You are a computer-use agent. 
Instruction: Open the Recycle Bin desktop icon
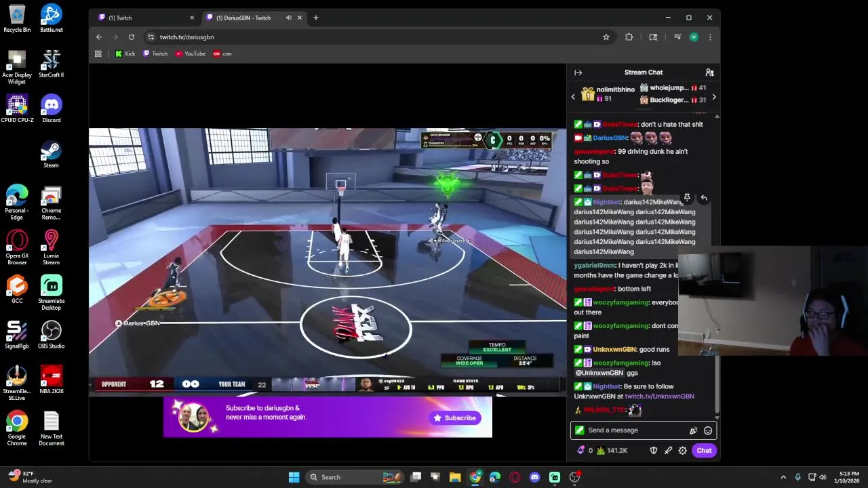[17, 18]
